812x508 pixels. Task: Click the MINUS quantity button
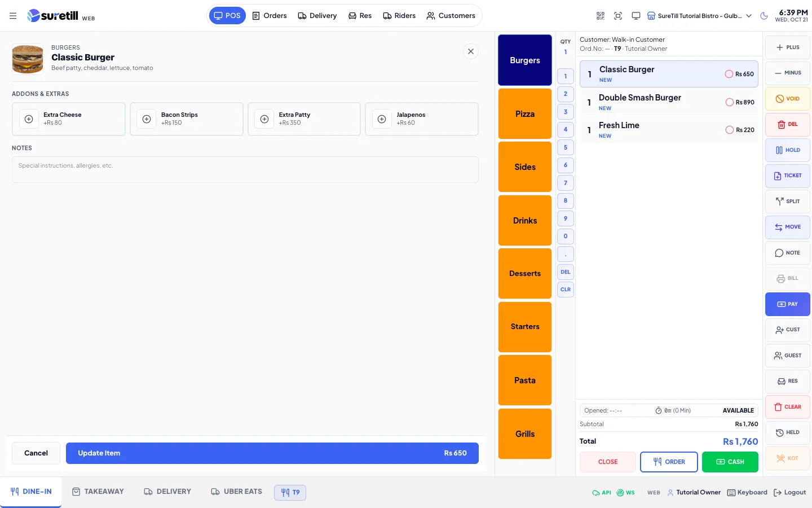tap(788, 73)
